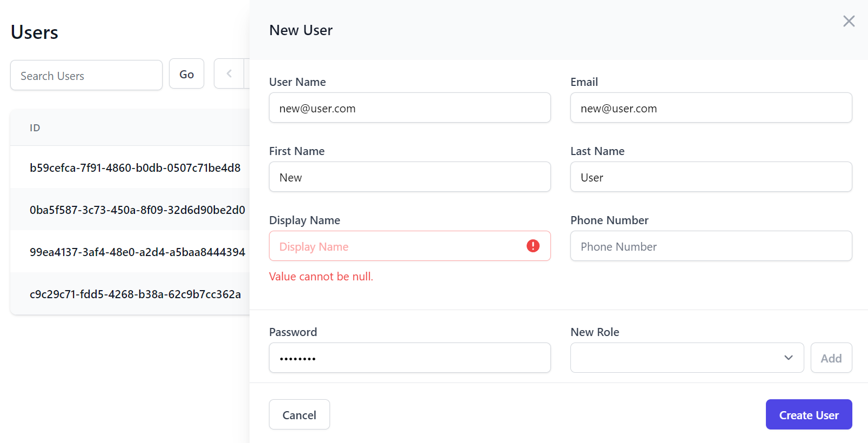This screenshot has width=868, height=443.
Task: Click the Phone Number input
Action: click(x=711, y=246)
